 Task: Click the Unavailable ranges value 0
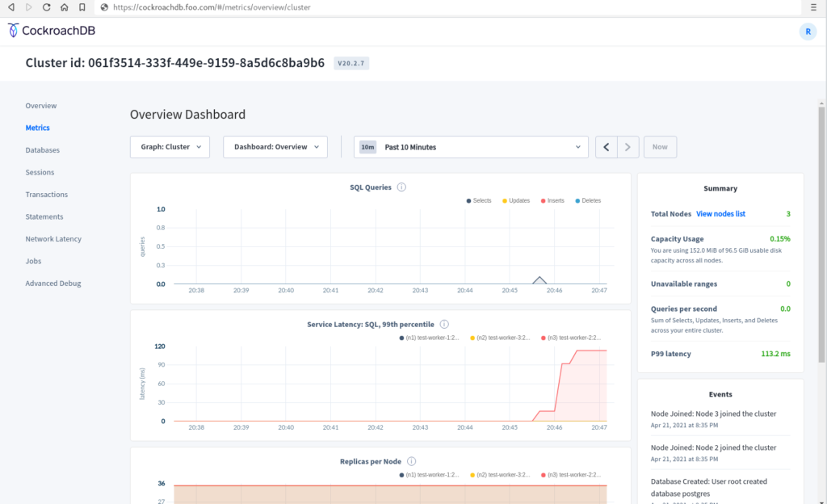(788, 283)
